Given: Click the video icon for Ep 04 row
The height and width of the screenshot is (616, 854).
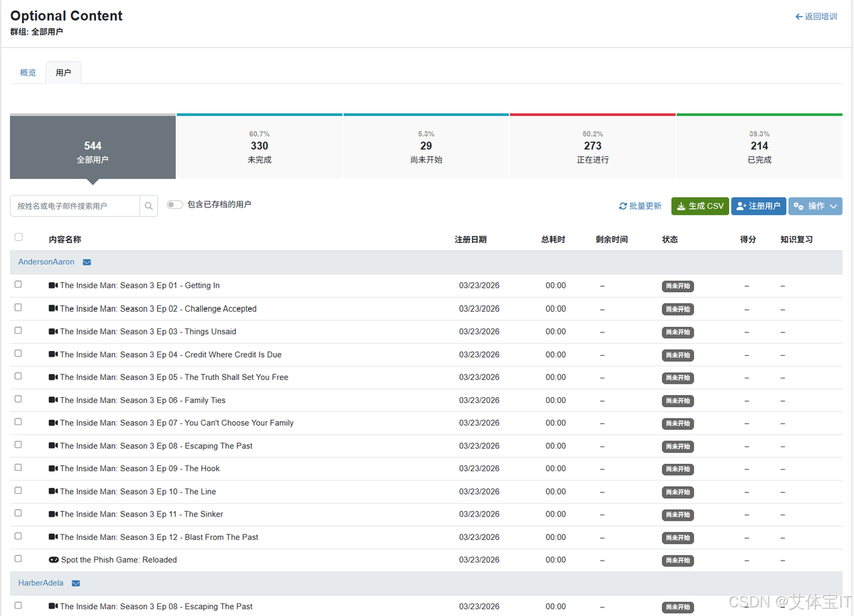Looking at the screenshot, I should coord(53,354).
